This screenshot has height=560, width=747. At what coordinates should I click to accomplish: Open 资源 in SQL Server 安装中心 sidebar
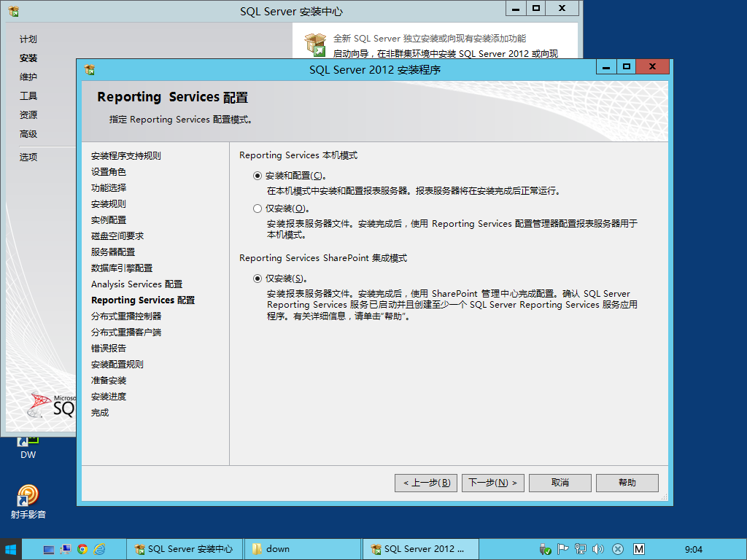click(x=28, y=114)
